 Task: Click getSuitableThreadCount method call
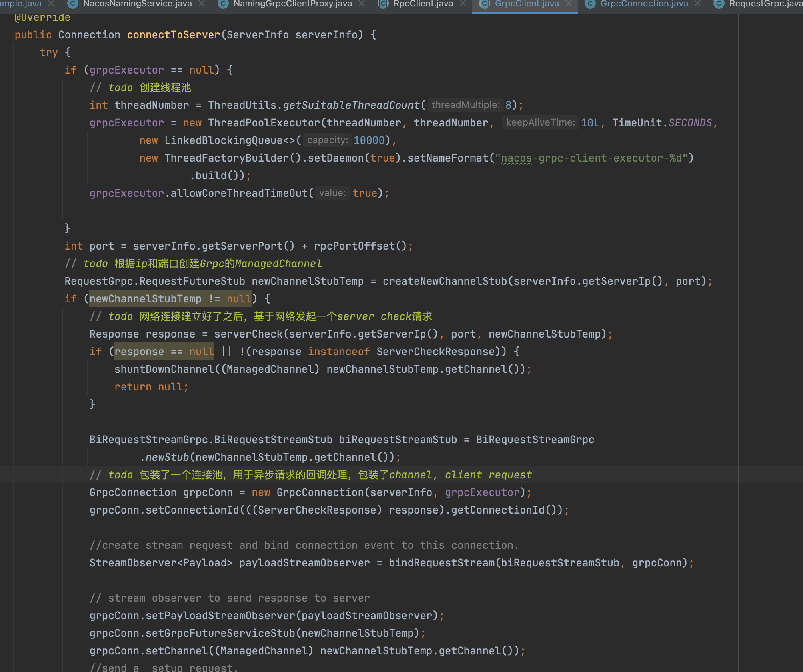[x=352, y=105]
